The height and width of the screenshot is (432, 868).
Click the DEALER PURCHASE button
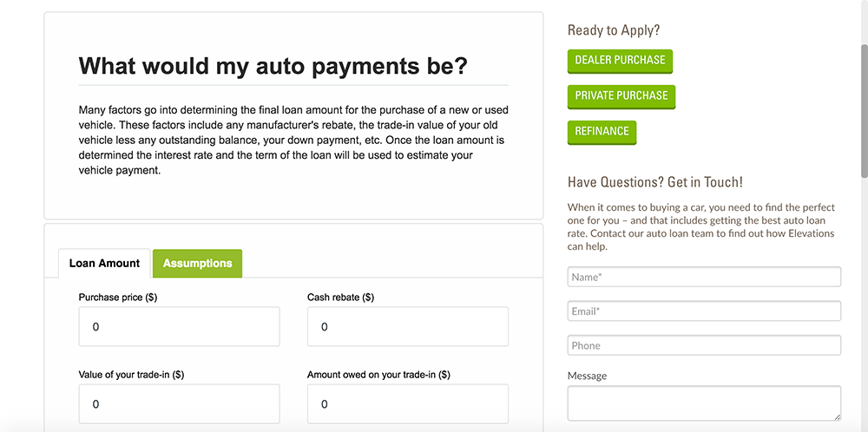tap(620, 61)
